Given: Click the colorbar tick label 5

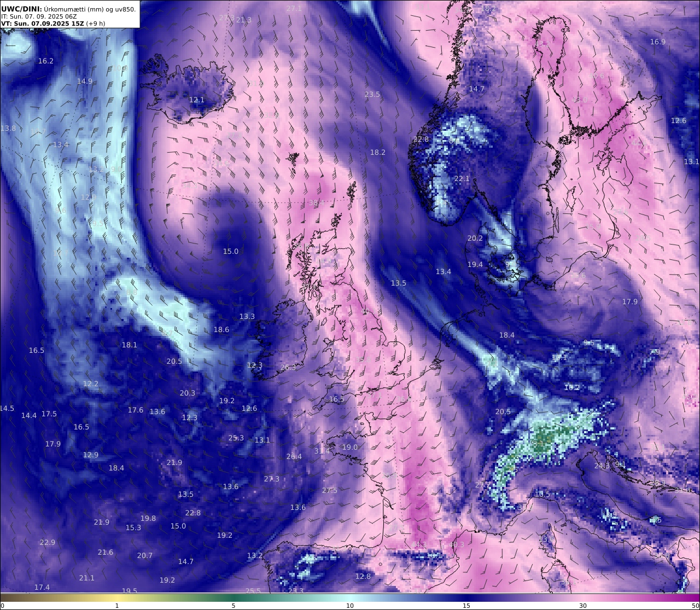Looking at the screenshot, I should pyautogui.click(x=234, y=606).
